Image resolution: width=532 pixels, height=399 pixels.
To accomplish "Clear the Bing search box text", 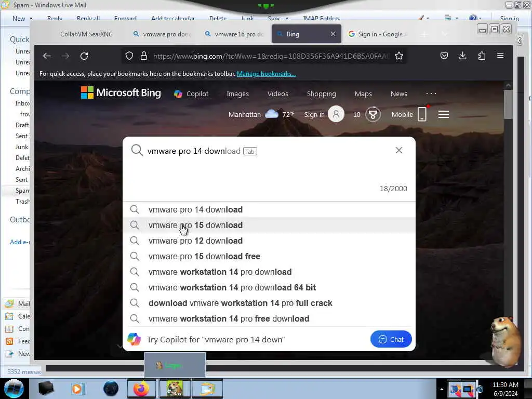I will pyautogui.click(x=399, y=150).
